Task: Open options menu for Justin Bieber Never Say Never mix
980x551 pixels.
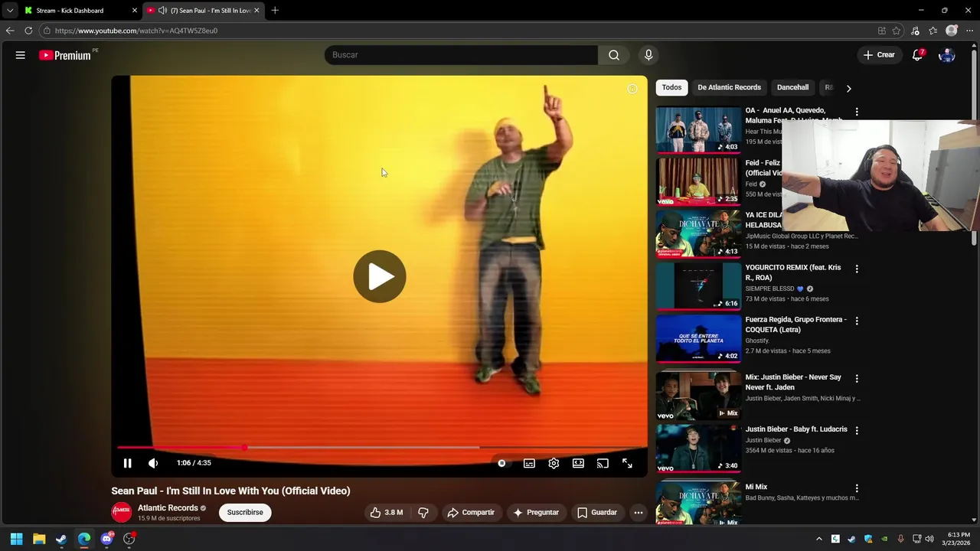Action: pyautogui.click(x=857, y=379)
